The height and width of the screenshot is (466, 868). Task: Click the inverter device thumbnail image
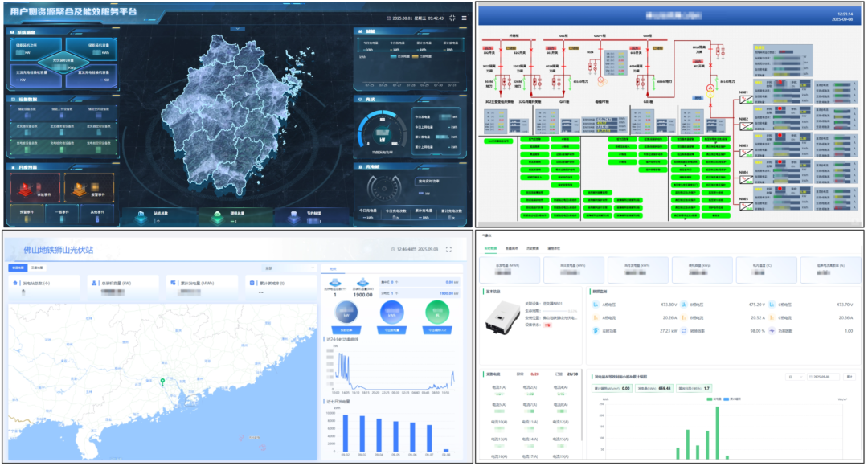502,318
